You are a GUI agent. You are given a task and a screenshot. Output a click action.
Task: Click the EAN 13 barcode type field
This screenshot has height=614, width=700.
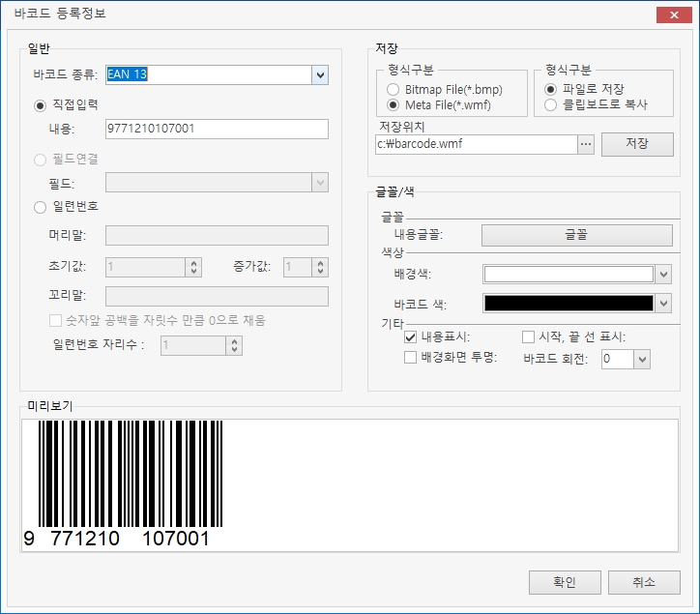click(209, 75)
